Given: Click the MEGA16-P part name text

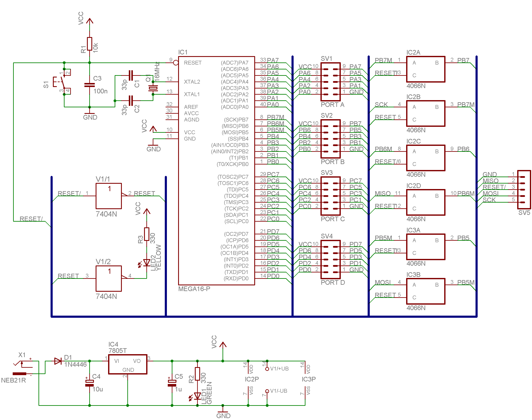Looking at the screenshot, I should coord(194,289).
